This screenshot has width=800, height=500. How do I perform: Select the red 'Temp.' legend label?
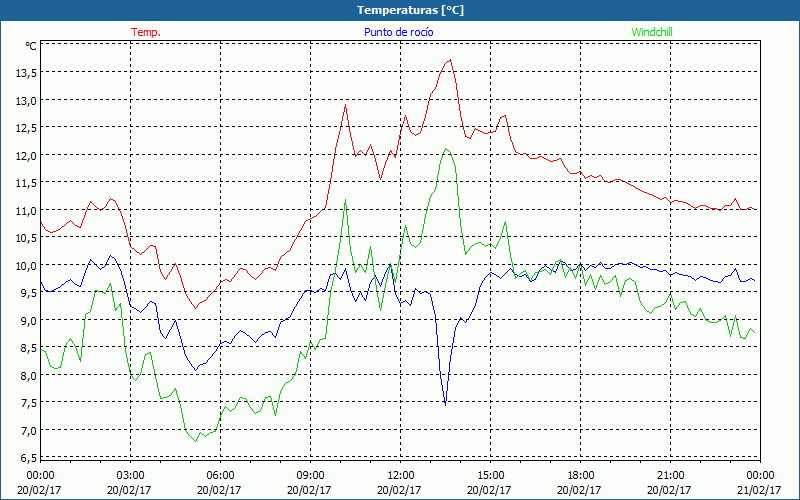(146, 32)
